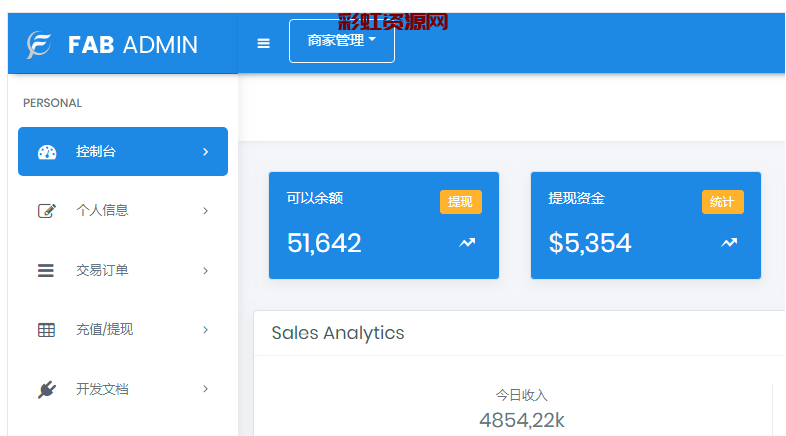Select the 个人信息 menu item
This screenshot has width=786, height=436.
point(102,211)
